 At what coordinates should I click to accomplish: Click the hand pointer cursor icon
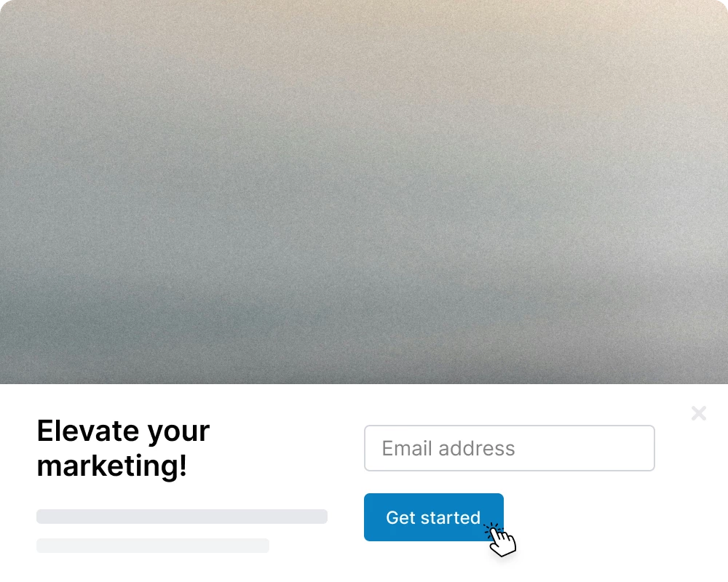[501, 540]
